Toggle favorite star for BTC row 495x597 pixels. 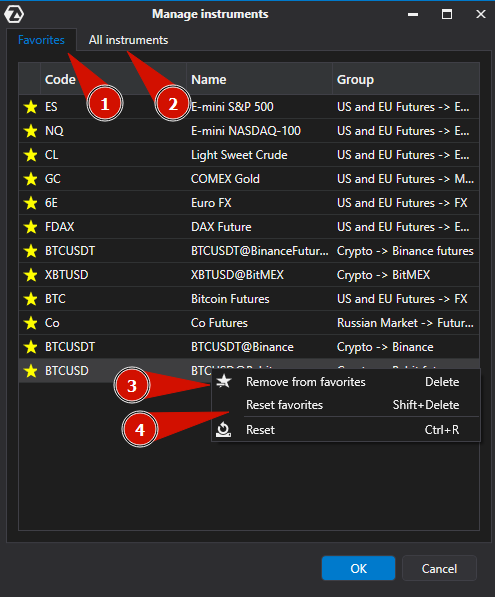pyautogui.click(x=30, y=299)
